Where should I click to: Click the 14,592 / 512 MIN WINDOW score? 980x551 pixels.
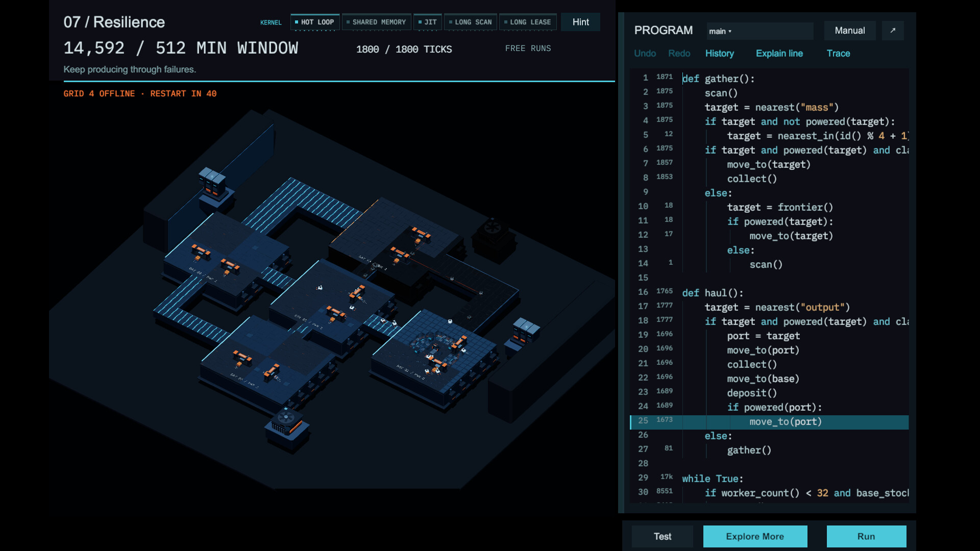point(181,48)
